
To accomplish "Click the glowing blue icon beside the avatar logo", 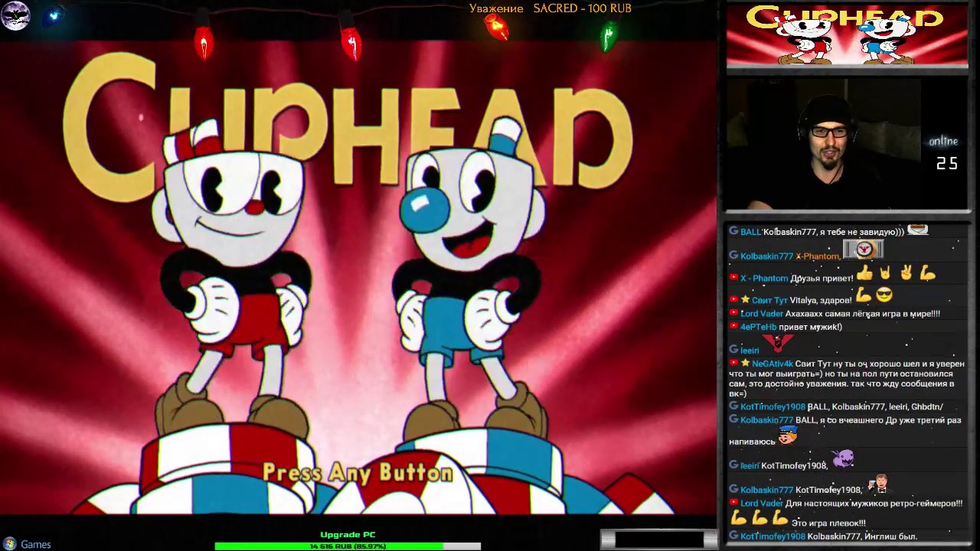I will pyautogui.click(x=54, y=15).
